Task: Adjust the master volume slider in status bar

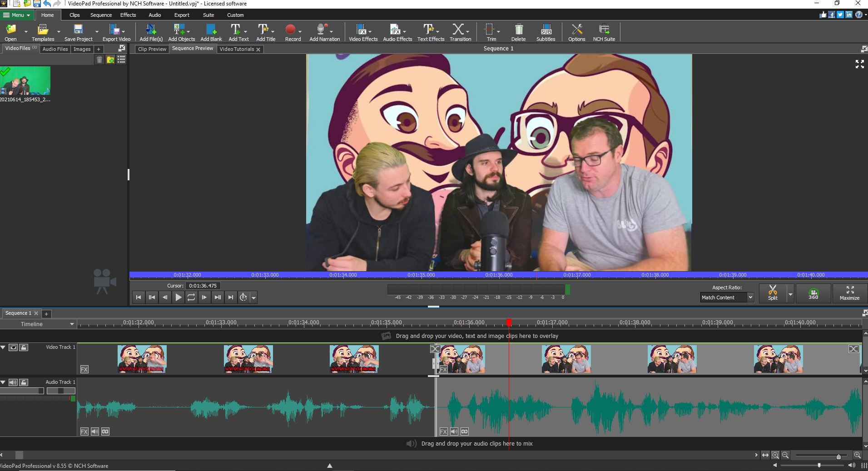Action: click(818, 466)
